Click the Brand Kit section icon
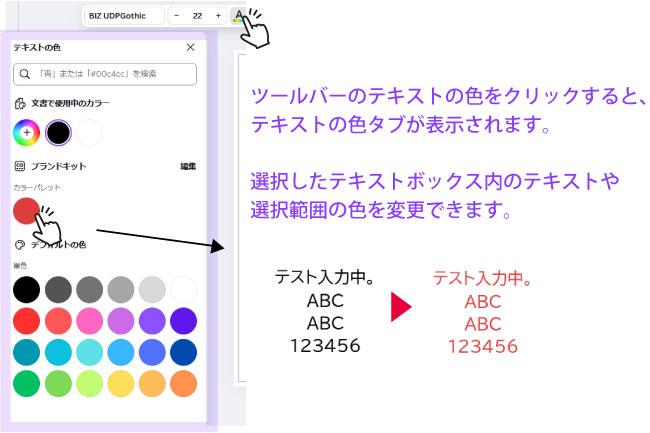 point(19,166)
